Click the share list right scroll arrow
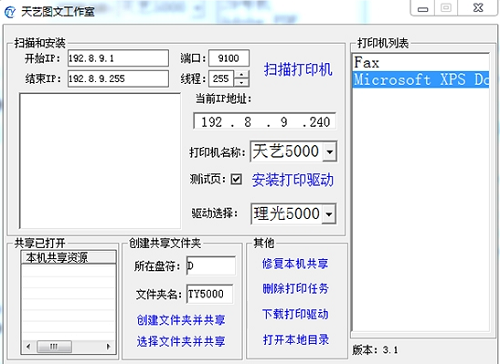Screen dimensions: 500x364 (x=108, y=346)
